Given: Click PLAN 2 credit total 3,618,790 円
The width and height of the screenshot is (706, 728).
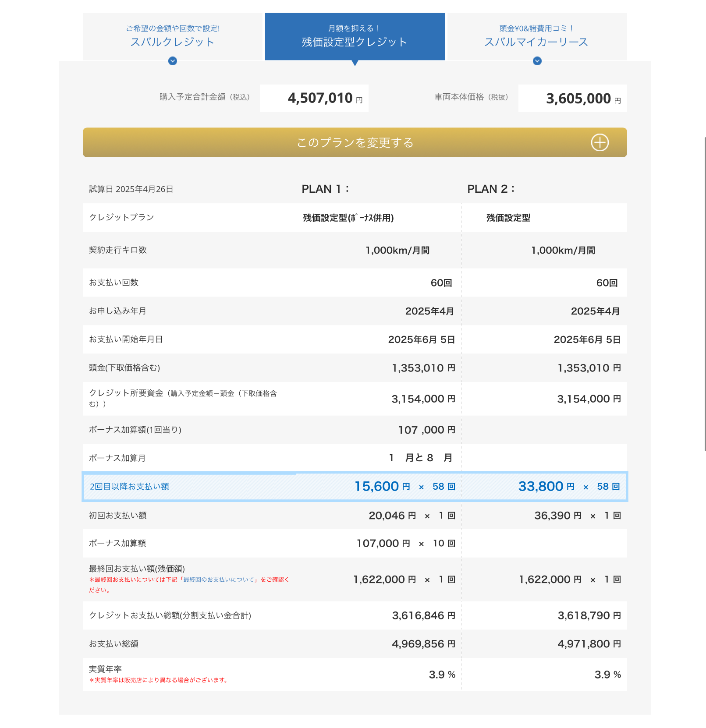Looking at the screenshot, I should pyautogui.click(x=589, y=615).
